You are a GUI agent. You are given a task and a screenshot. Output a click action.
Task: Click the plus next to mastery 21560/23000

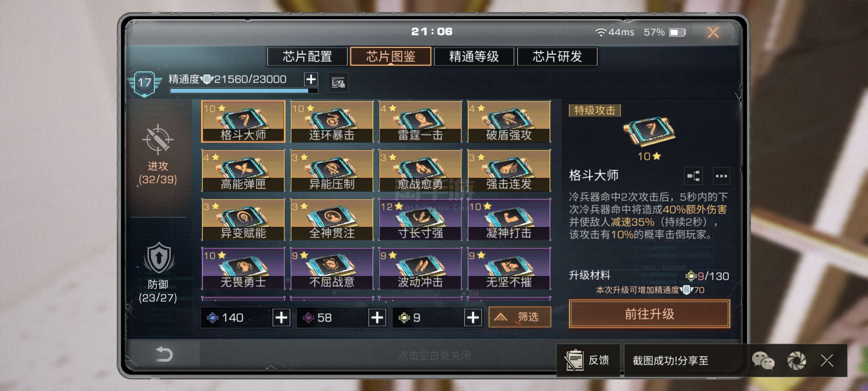[311, 79]
